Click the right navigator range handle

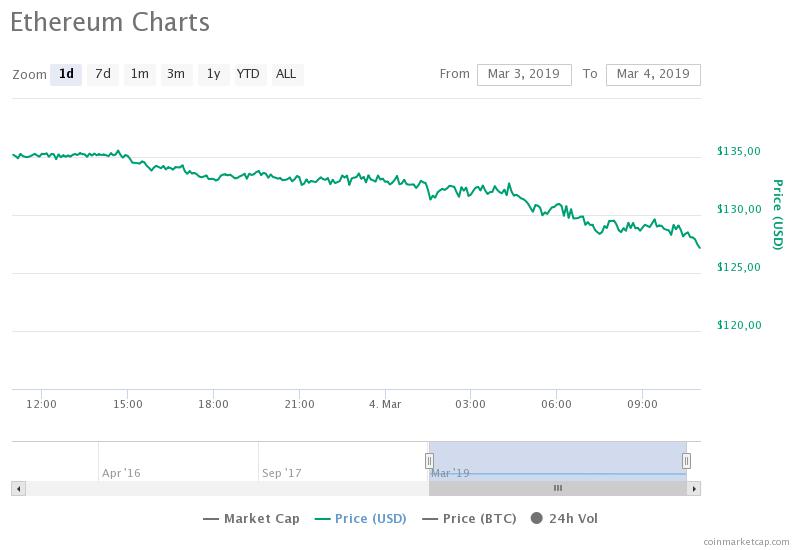point(687,461)
